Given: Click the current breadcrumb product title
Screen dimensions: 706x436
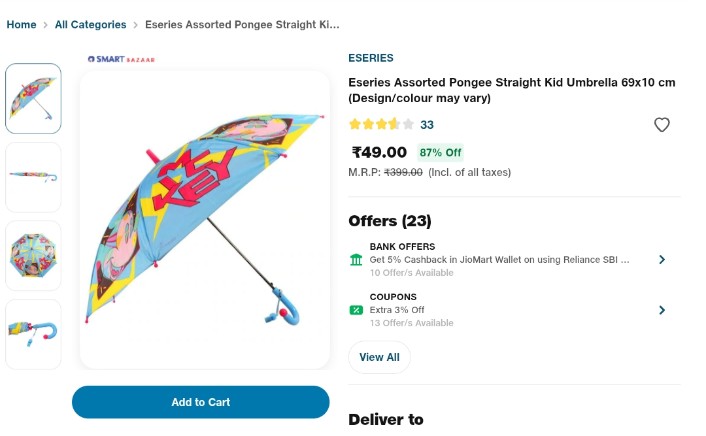Looking at the screenshot, I should pyautogui.click(x=242, y=24).
